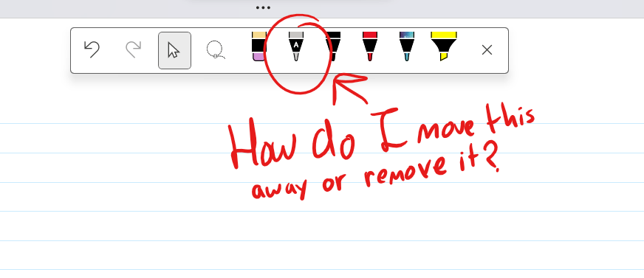Select the black pen
Screen dimensions: 644x278
333,46
